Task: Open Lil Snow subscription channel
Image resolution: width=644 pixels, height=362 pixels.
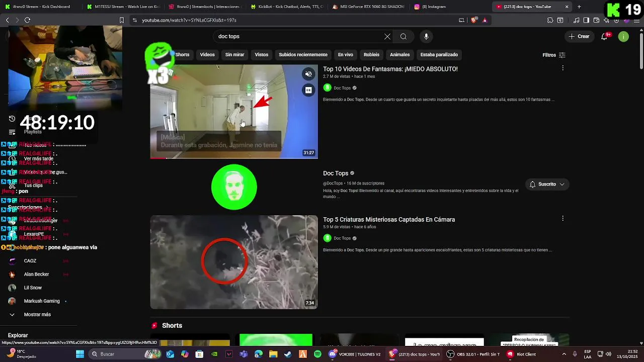Action: 33,288
